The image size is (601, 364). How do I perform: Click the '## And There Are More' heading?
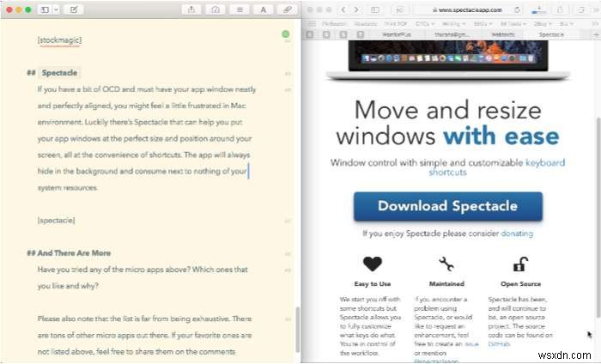[x=69, y=253]
